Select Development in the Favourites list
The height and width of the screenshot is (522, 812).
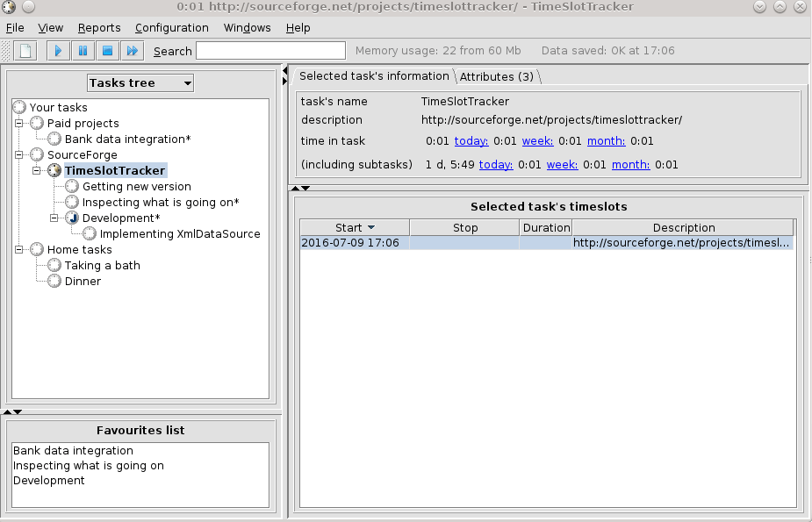[x=48, y=480]
